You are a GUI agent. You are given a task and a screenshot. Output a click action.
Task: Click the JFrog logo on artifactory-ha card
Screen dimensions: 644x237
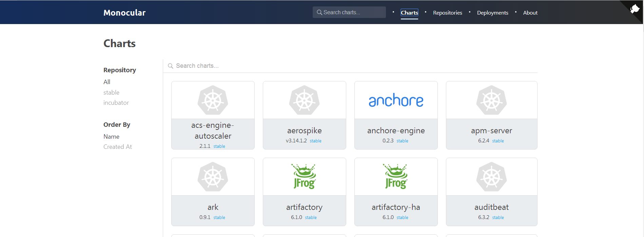tap(396, 176)
